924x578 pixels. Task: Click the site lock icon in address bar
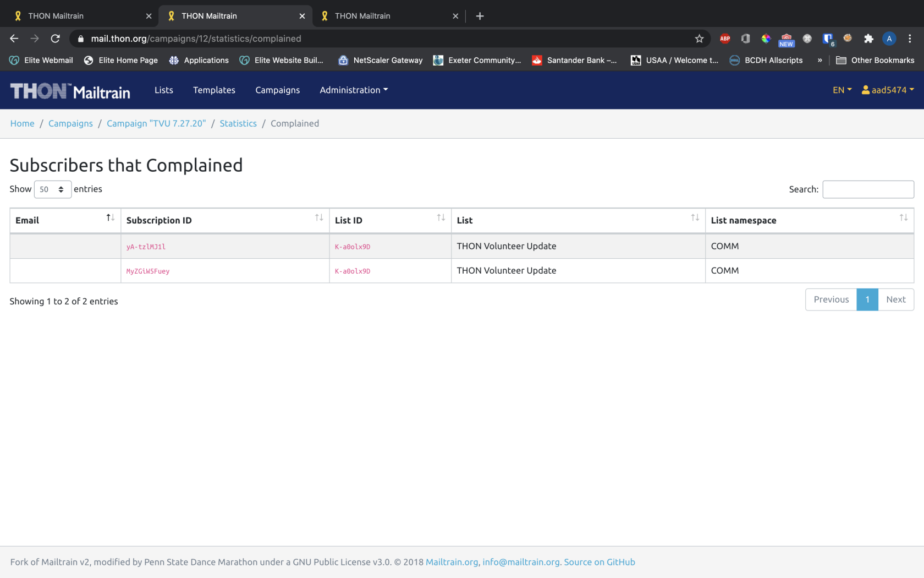(x=81, y=39)
